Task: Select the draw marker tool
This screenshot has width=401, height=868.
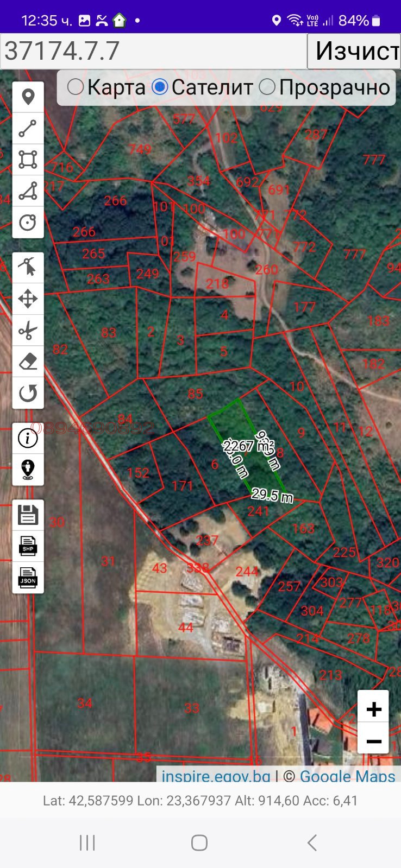Action: (28, 97)
